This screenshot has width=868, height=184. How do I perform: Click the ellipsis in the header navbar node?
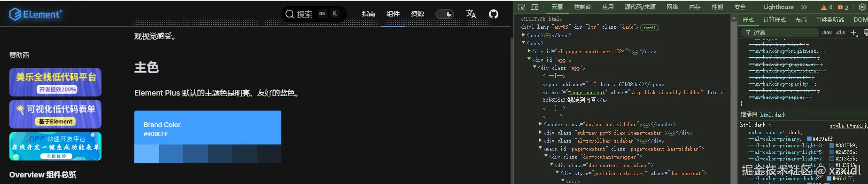[646, 125]
